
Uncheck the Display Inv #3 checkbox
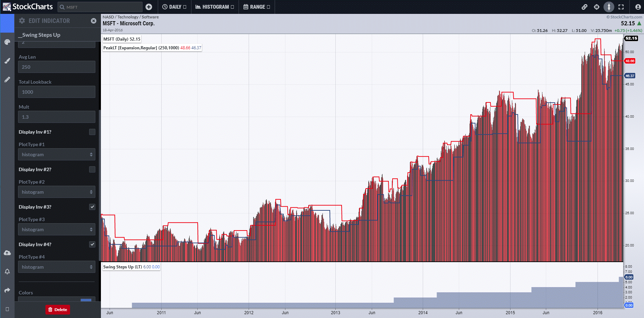point(92,207)
